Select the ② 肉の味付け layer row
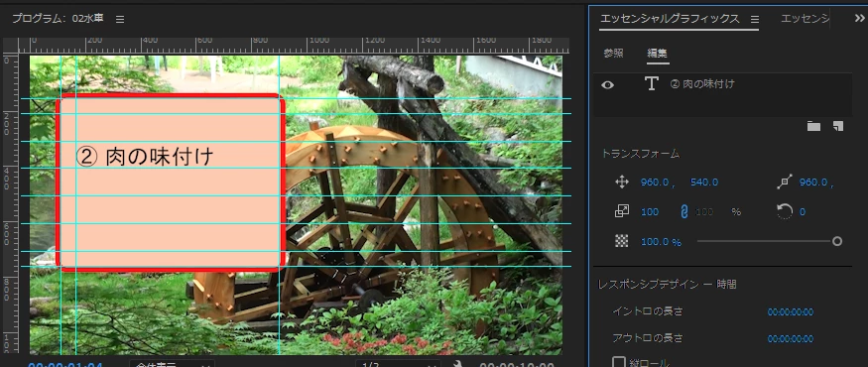868x367 pixels. (x=722, y=84)
